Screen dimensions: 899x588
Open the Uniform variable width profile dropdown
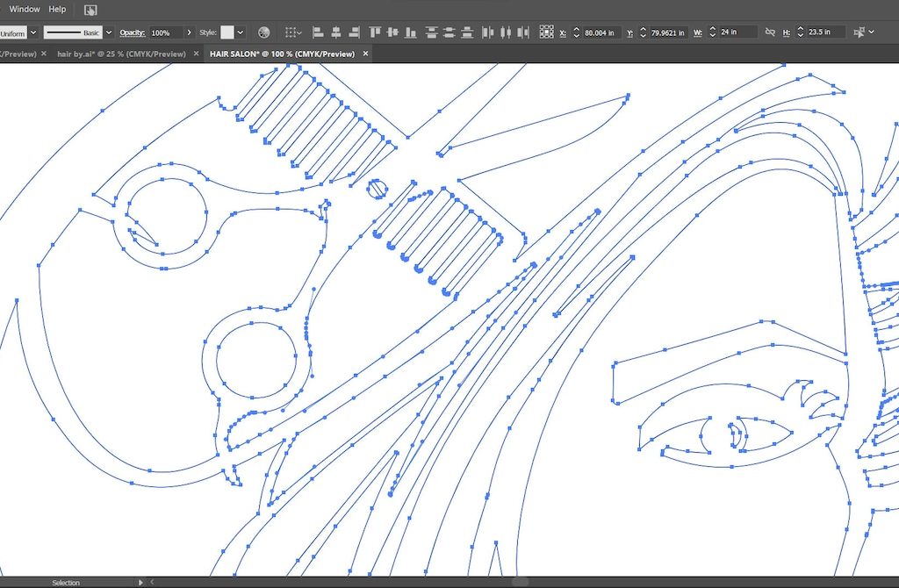tap(33, 32)
